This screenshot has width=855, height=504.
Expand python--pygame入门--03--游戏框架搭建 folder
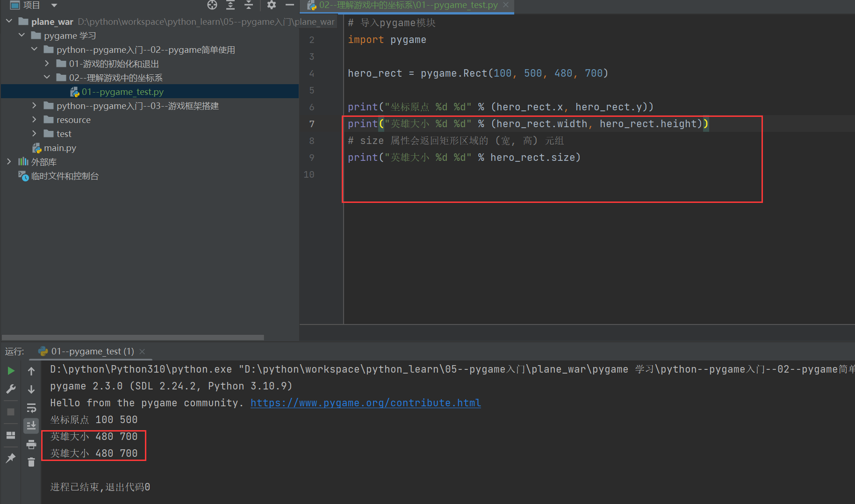pyautogui.click(x=34, y=106)
